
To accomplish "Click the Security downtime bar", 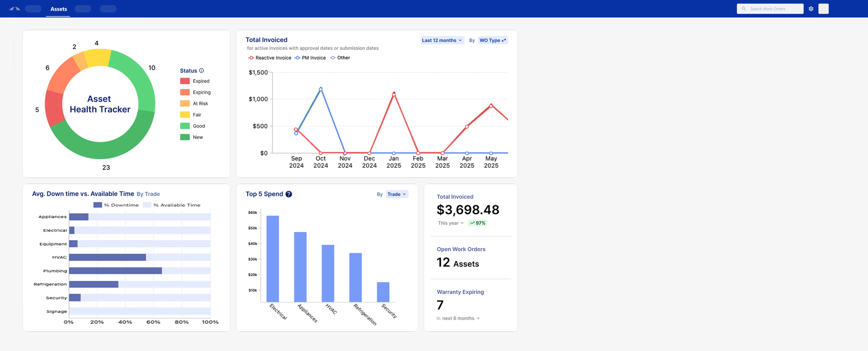I will coord(75,298).
